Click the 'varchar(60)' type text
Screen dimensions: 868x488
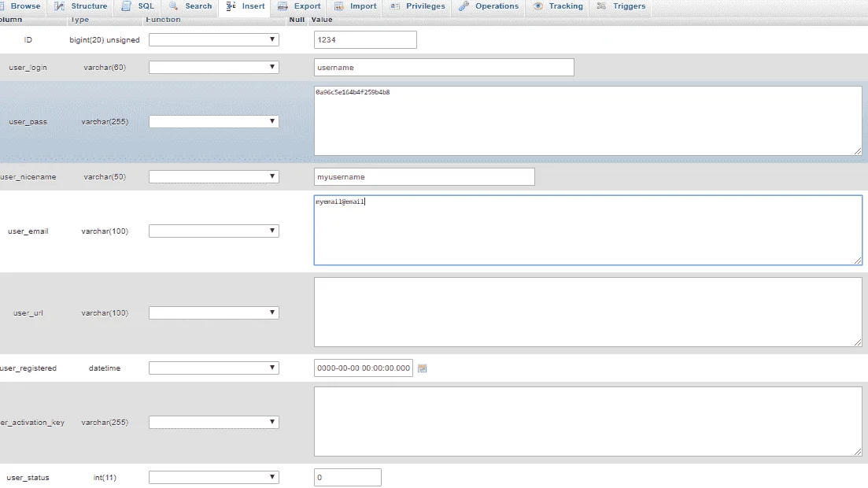tap(105, 68)
